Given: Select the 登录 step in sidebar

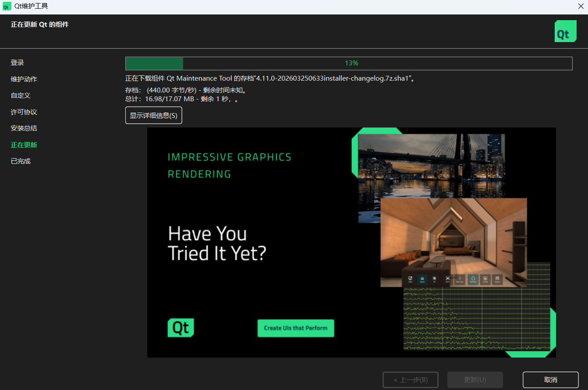Looking at the screenshot, I should click(18, 63).
